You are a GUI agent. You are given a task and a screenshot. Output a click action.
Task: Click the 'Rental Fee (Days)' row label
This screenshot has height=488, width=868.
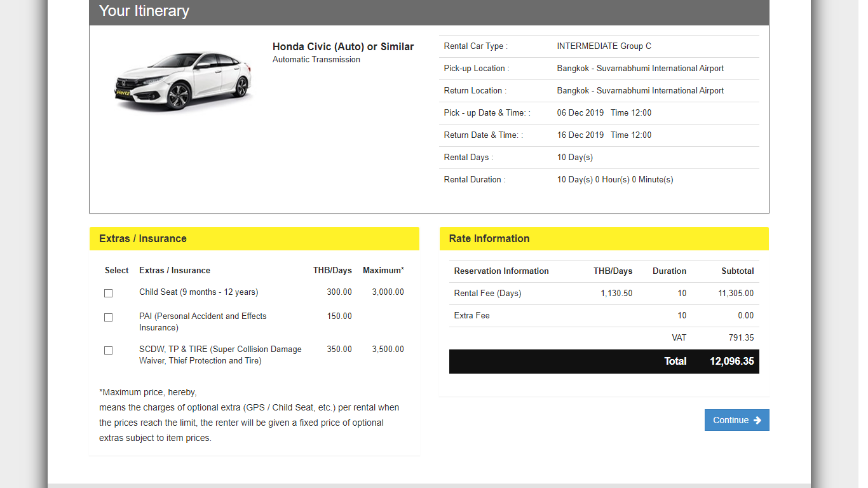point(487,293)
